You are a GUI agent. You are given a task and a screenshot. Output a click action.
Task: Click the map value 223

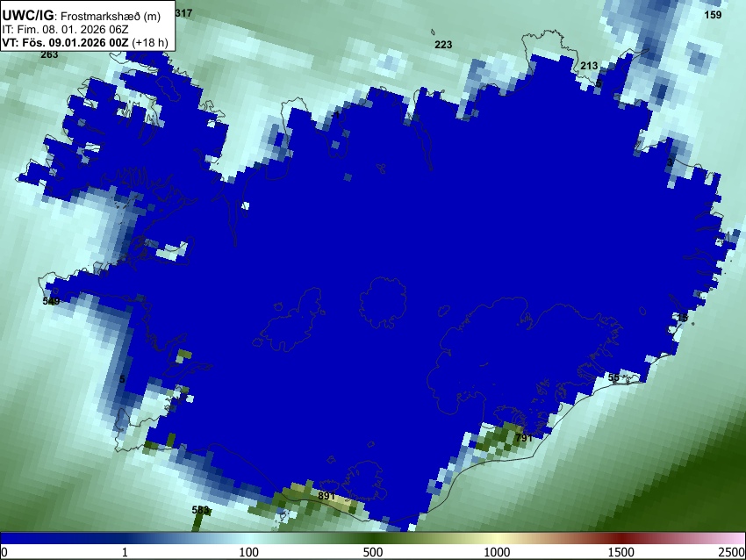point(443,44)
